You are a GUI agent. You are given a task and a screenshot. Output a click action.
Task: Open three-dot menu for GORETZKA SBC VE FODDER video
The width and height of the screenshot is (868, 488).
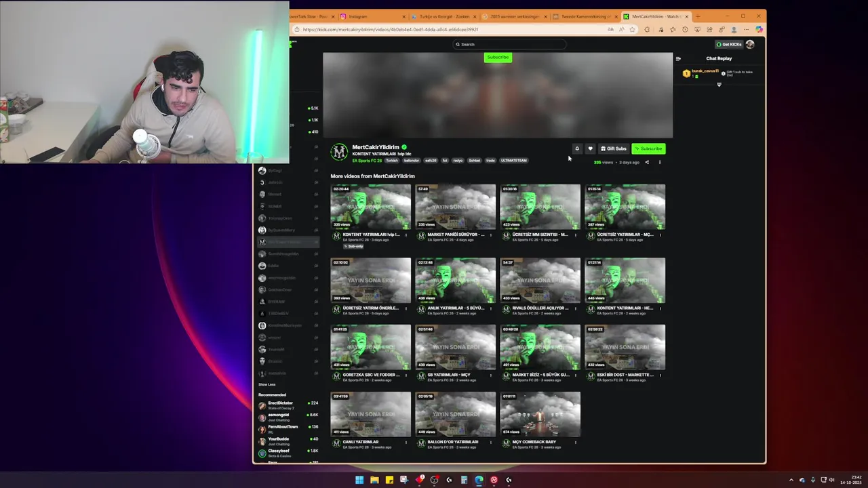(406, 375)
